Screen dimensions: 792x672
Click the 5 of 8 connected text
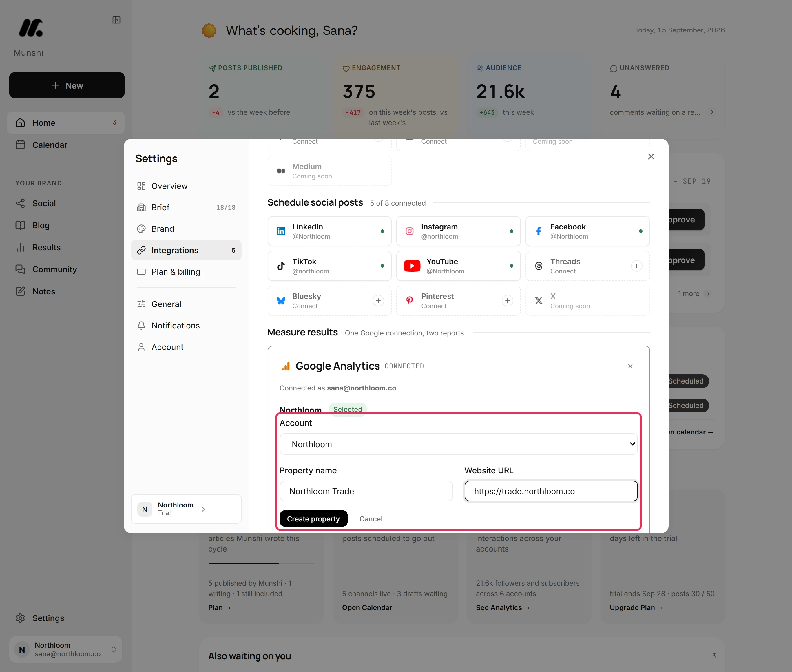point(397,203)
